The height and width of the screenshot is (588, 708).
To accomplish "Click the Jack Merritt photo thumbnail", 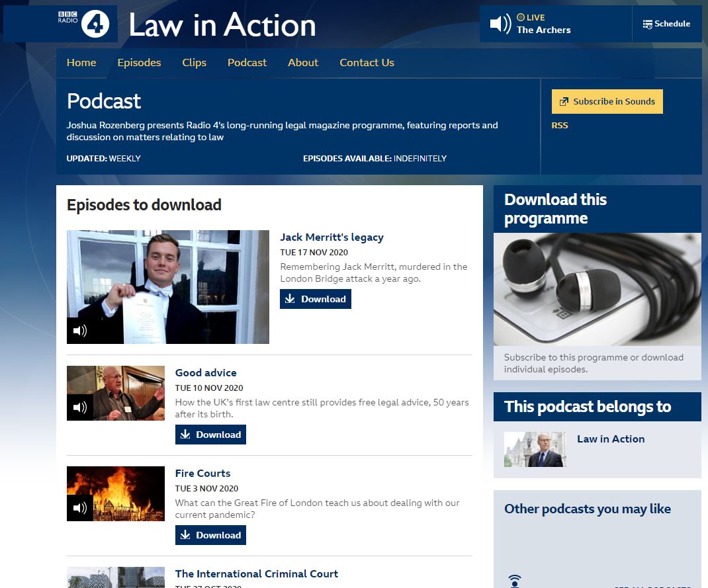I will (x=168, y=287).
